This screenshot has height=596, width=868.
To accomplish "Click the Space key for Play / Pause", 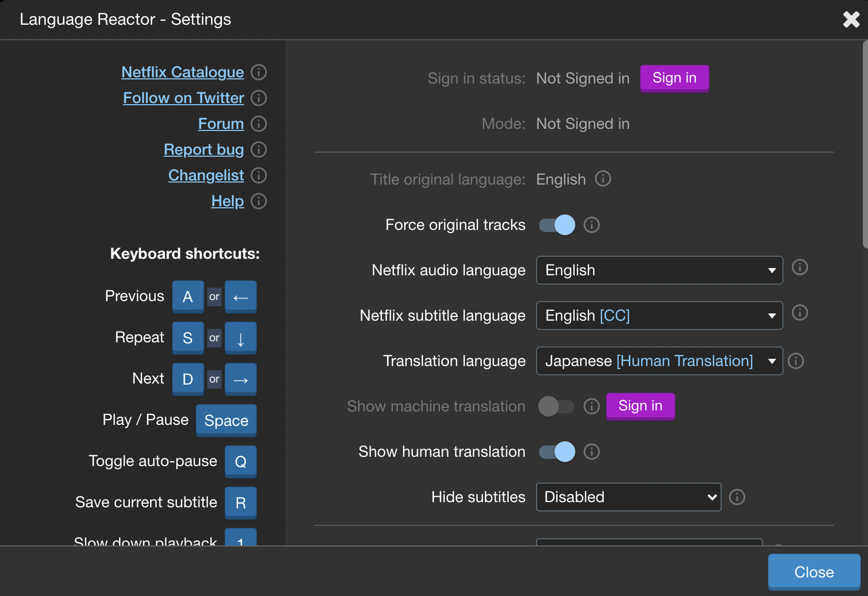I will (x=226, y=420).
